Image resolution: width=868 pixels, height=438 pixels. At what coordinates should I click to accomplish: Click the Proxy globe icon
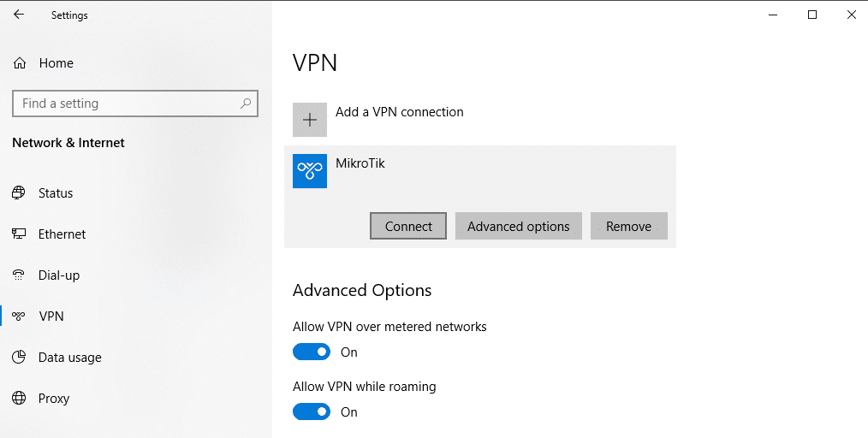point(19,399)
